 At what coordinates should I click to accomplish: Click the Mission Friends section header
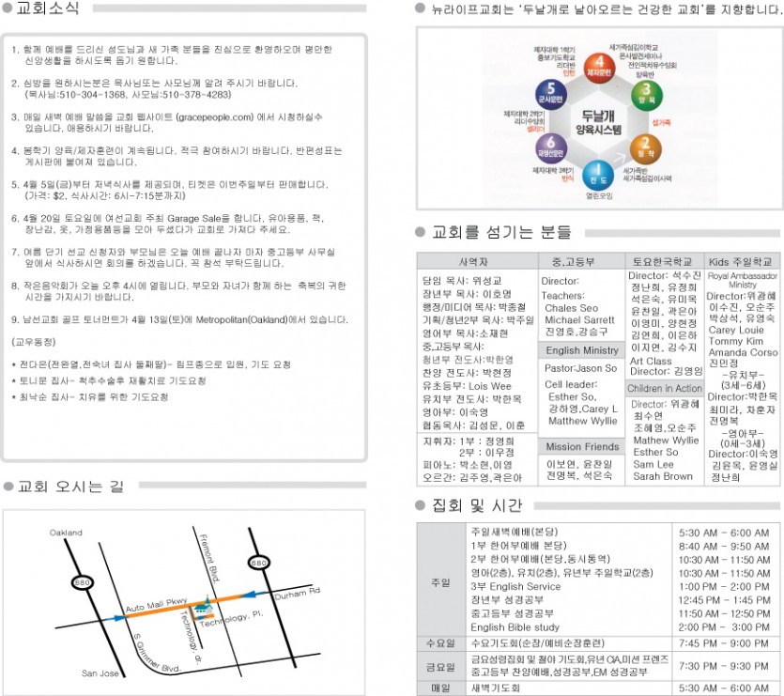582,446
